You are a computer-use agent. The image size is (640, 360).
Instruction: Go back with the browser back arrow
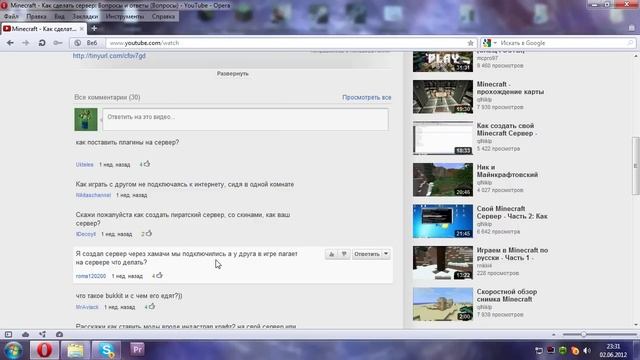[x=10, y=43]
